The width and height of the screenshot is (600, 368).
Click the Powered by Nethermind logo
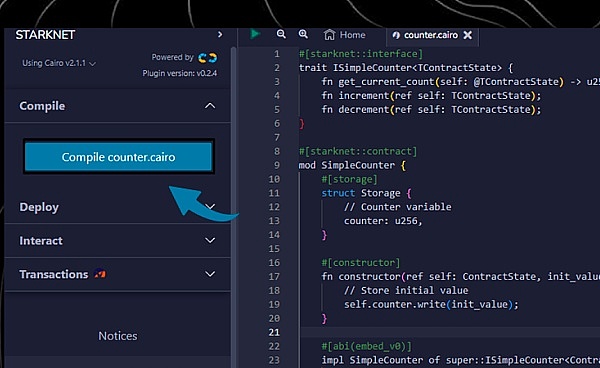[207, 58]
